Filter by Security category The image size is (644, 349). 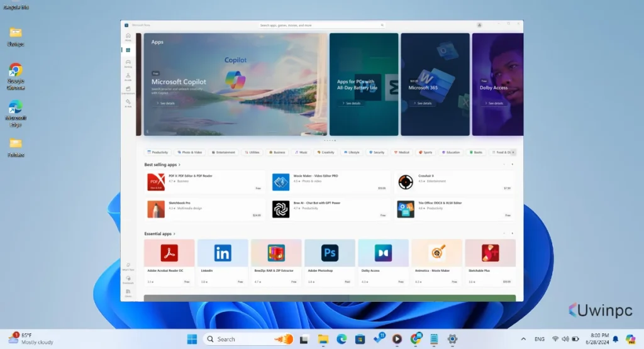coord(377,152)
